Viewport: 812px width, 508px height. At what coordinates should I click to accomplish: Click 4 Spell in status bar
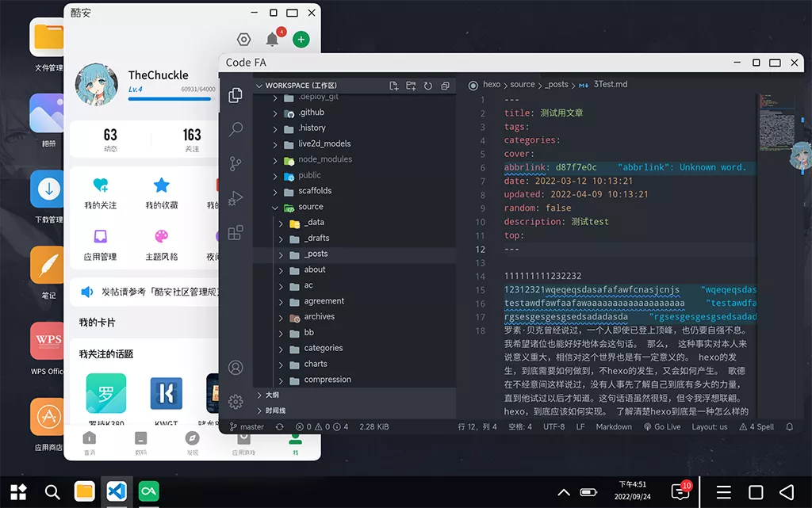click(x=756, y=427)
